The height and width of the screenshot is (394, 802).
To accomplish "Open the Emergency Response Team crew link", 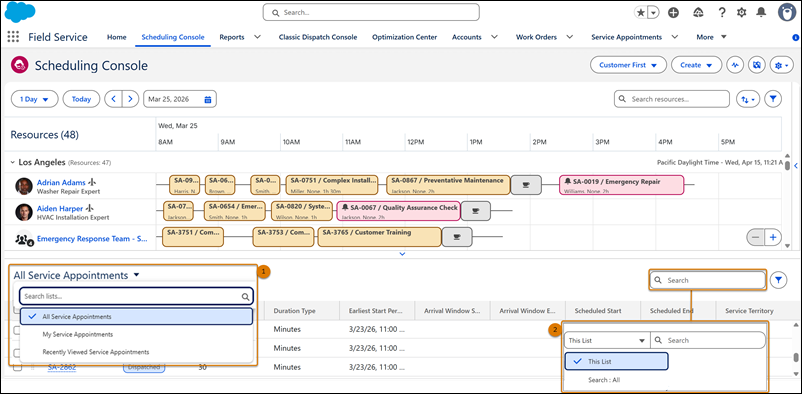I will [93, 238].
